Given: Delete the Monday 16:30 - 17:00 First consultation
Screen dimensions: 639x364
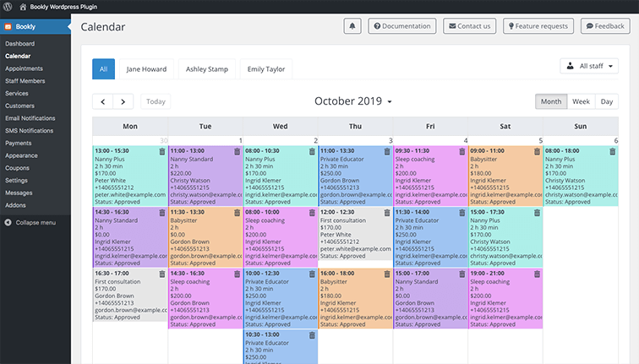Looking at the screenshot, I should pos(161,274).
